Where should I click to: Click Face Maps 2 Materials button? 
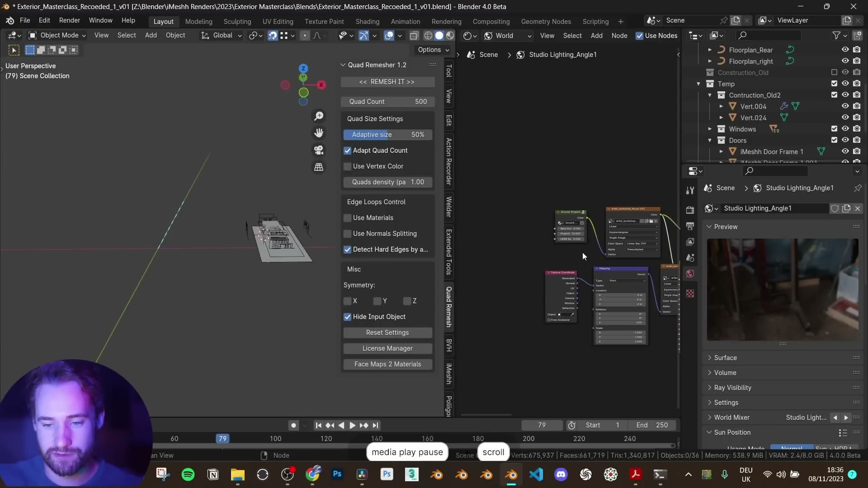click(x=387, y=364)
